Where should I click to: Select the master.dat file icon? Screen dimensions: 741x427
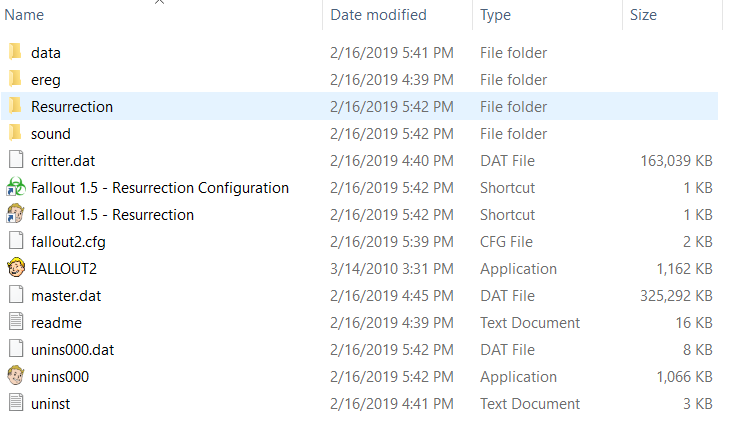(x=16, y=295)
